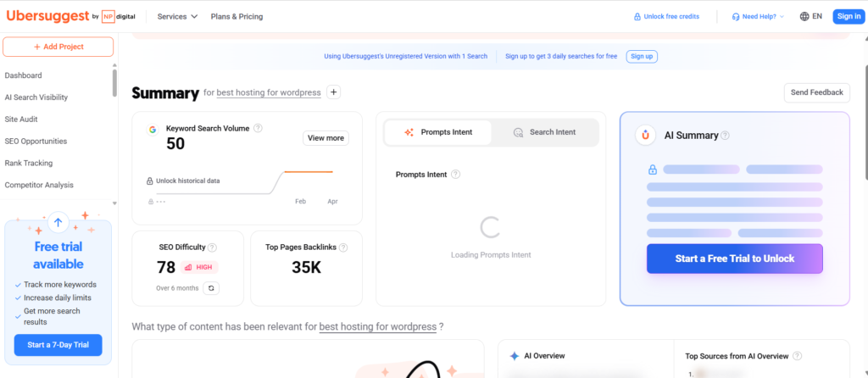Click Keyword Search Volume help icon
868x378 pixels.
pos(258,128)
